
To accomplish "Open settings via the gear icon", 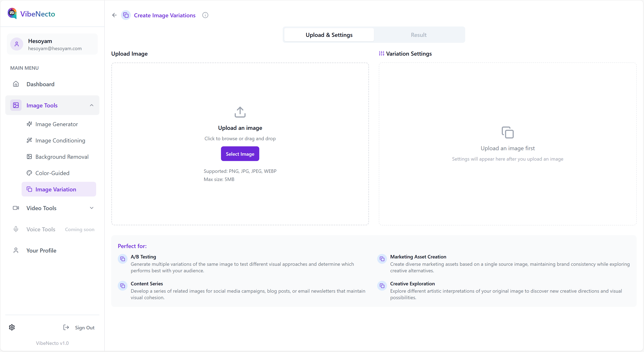I will [x=12, y=327].
